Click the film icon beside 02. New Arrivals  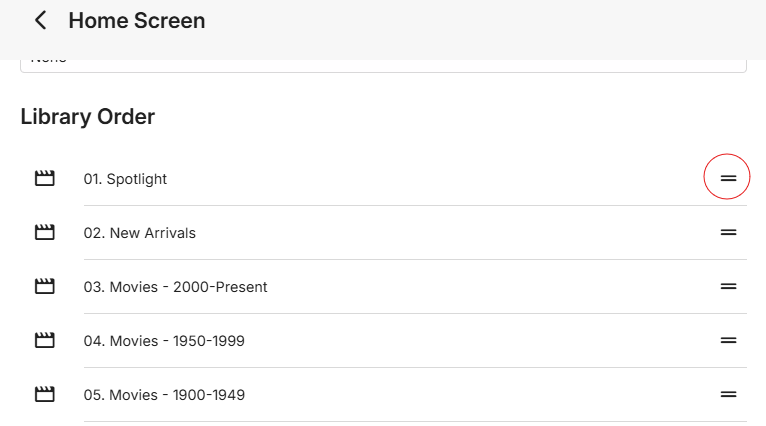pos(44,233)
